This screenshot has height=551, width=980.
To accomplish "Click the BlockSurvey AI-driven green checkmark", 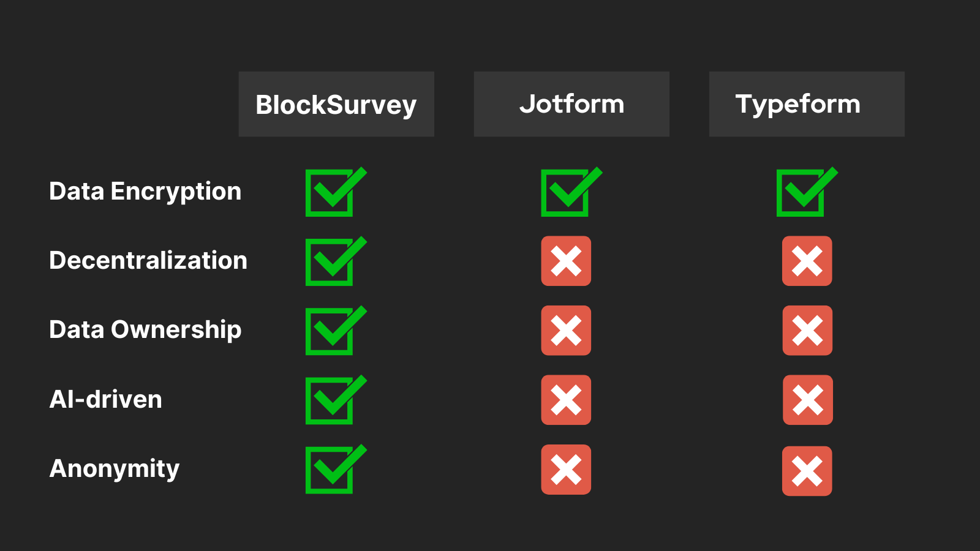I will click(x=336, y=399).
